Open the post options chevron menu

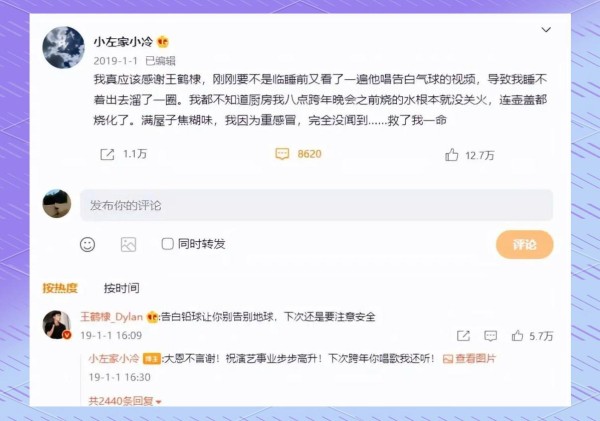click(546, 30)
